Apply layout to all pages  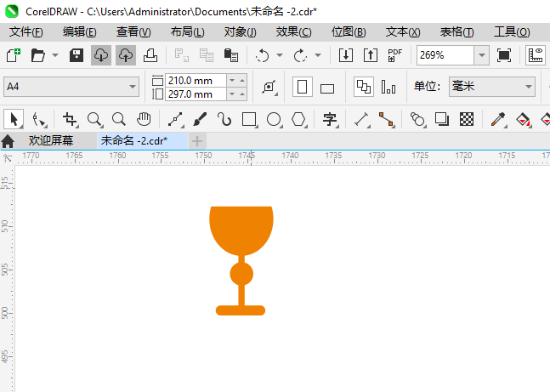coord(364,87)
